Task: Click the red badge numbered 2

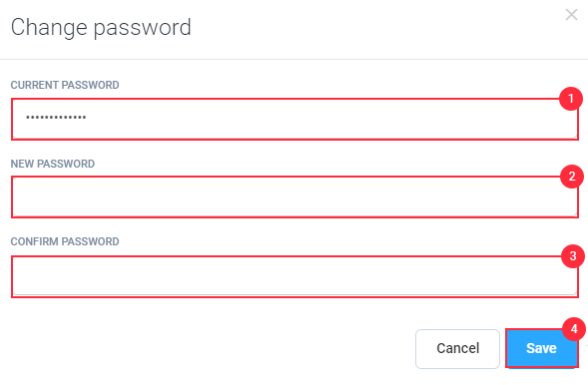Action: (x=572, y=176)
